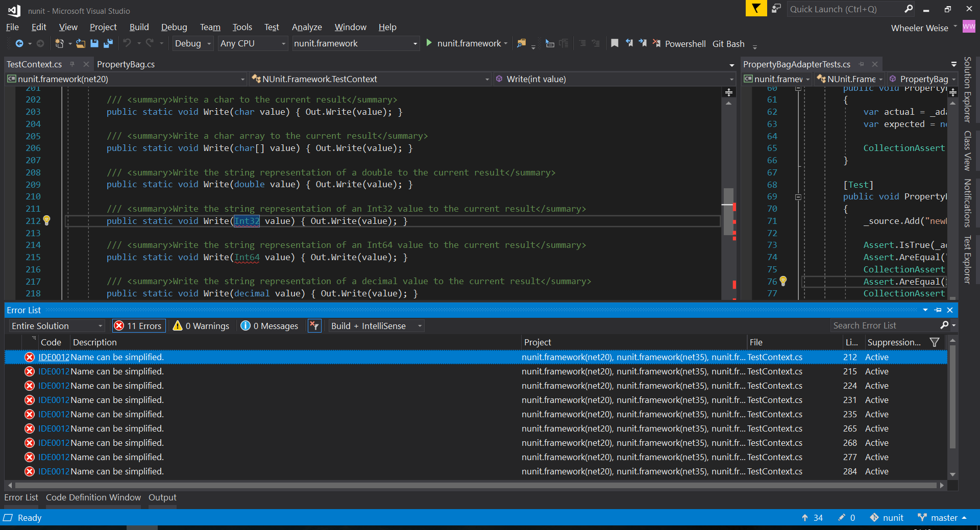
Task: Click the Git Bash toolbar button
Action: 728,44
